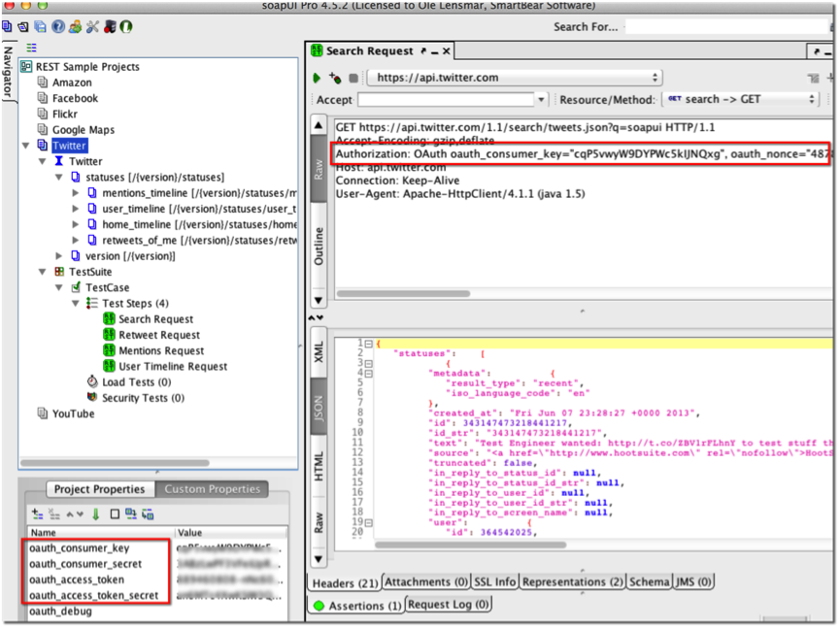
Task: Select Mentions Request test step
Action: [x=161, y=350]
